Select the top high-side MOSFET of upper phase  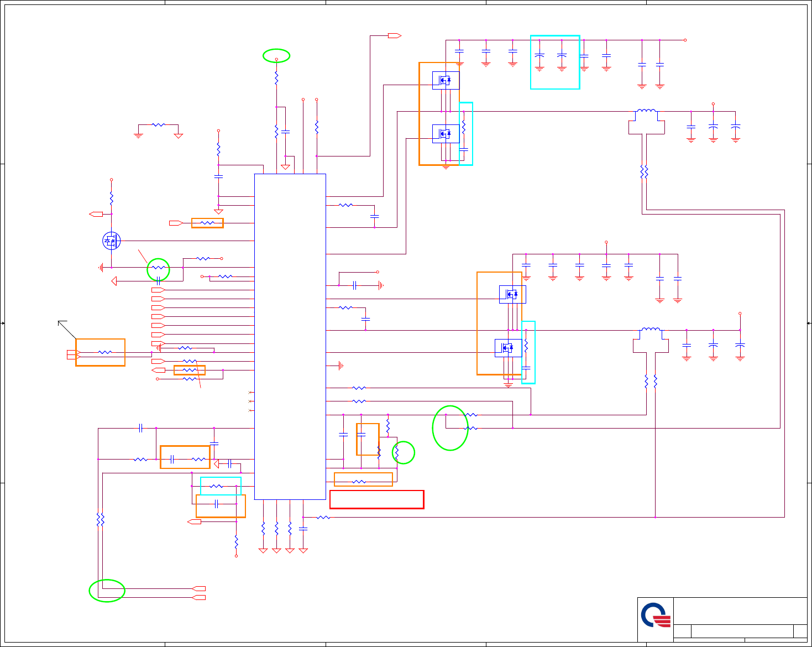(446, 80)
